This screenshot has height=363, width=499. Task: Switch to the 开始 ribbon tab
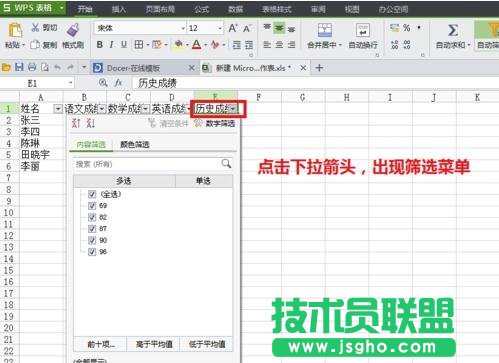(x=85, y=9)
